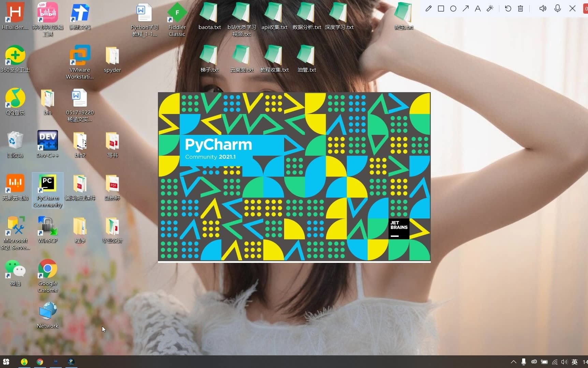Select the HBuilder desktop shortcut
Screen dimensions: 588x368
coord(15,16)
